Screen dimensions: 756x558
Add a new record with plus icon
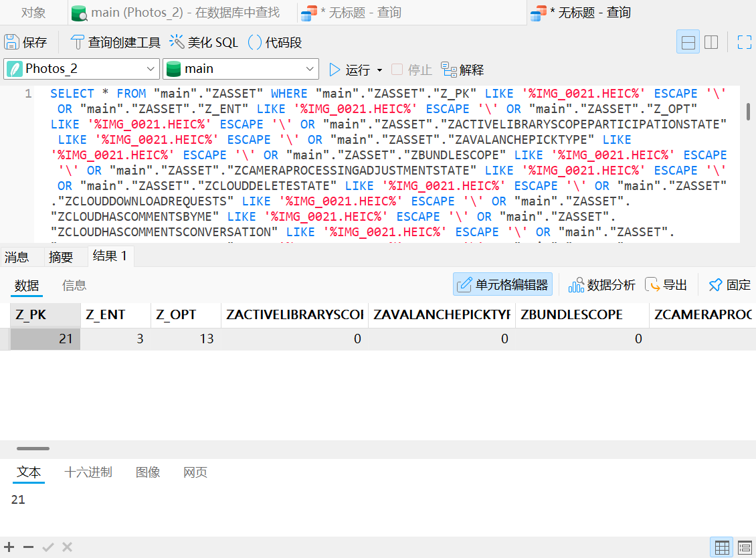[x=9, y=547]
